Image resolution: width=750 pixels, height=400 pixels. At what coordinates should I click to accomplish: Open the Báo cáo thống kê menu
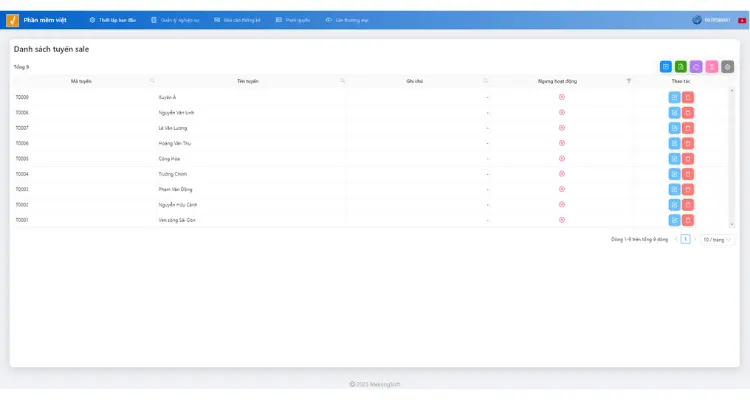[237, 20]
